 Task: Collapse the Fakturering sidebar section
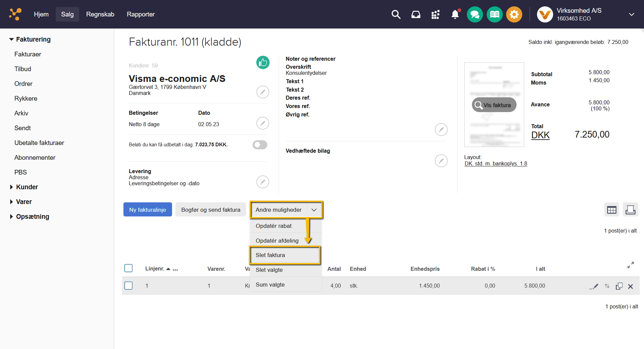(x=30, y=39)
